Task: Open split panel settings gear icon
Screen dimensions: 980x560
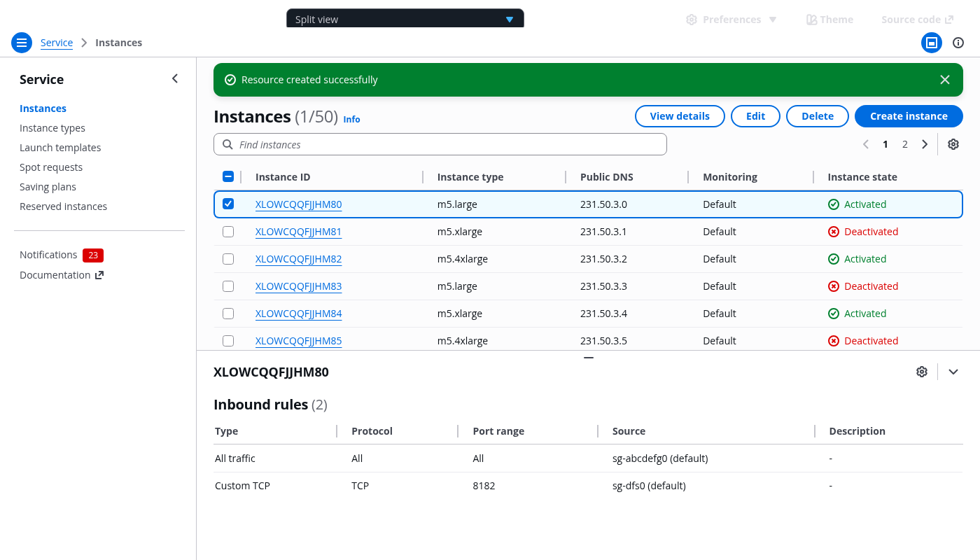Action: [x=922, y=372]
